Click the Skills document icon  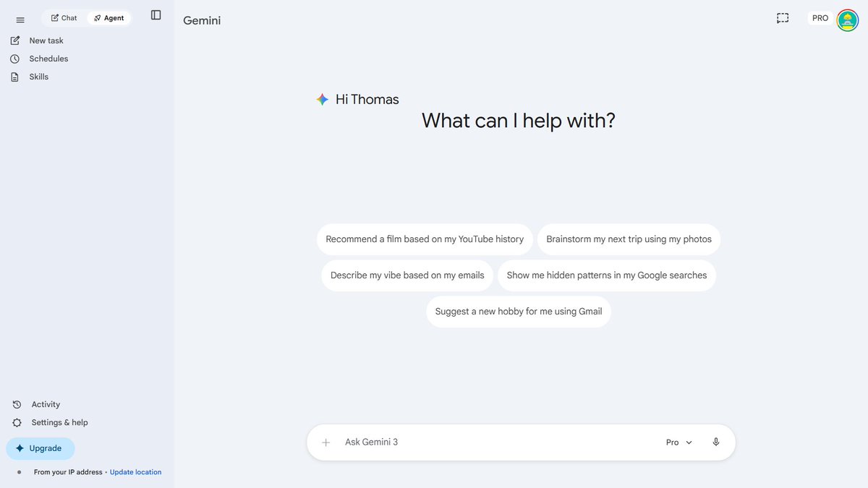click(15, 77)
